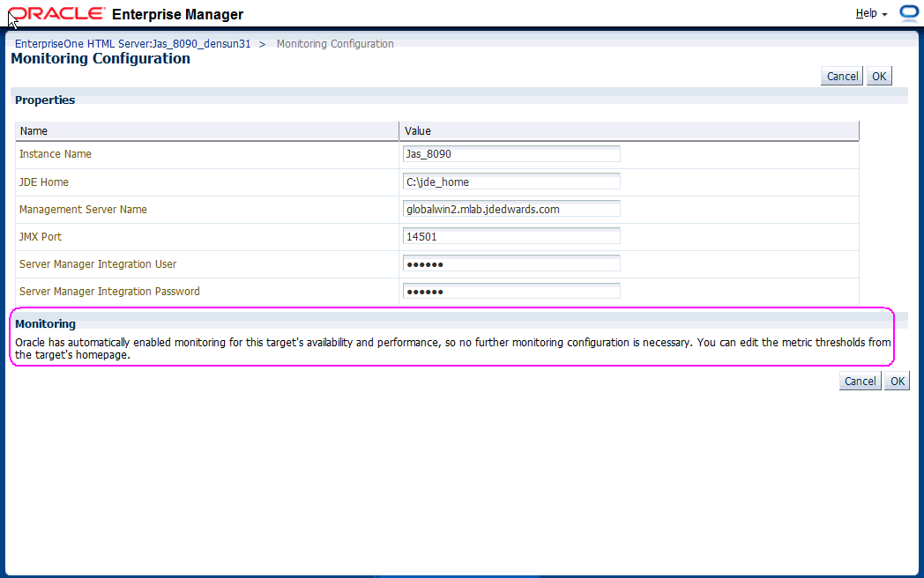This screenshot has width=924, height=578.
Task: Click the upper Cancel button
Action: [842, 76]
